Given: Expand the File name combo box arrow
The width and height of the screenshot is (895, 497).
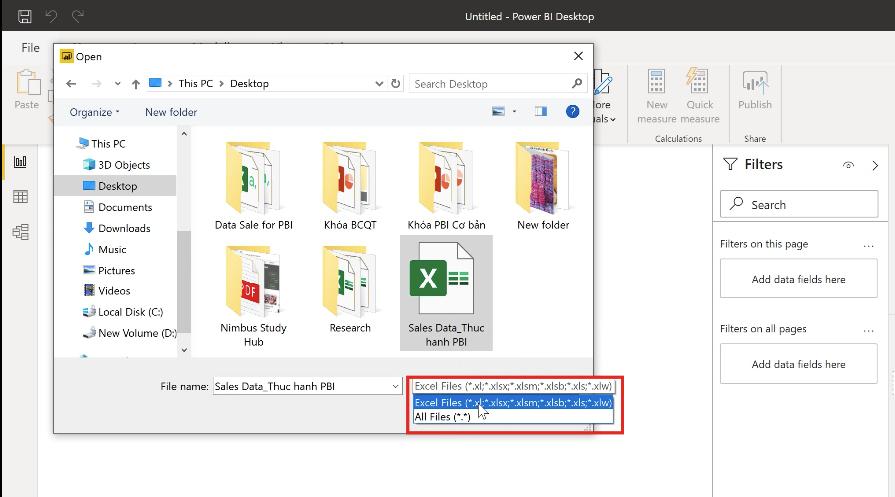Looking at the screenshot, I should [395, 386].
